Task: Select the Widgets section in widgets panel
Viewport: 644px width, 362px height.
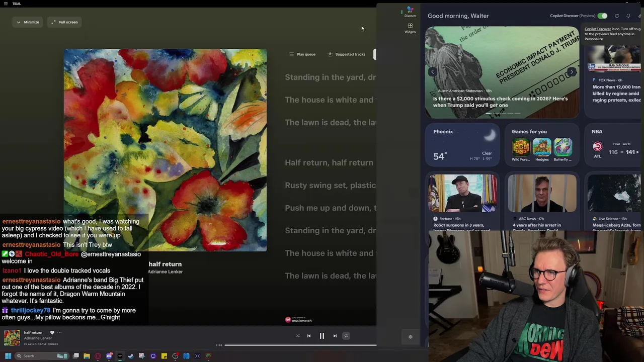Action: [410, 28]
